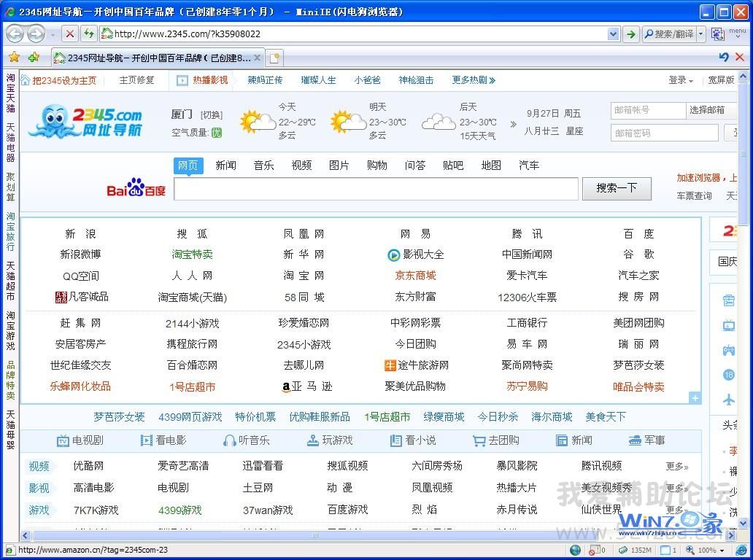Click the globe icon in the status bar
The image size is (753, 560).
[575, 550]
